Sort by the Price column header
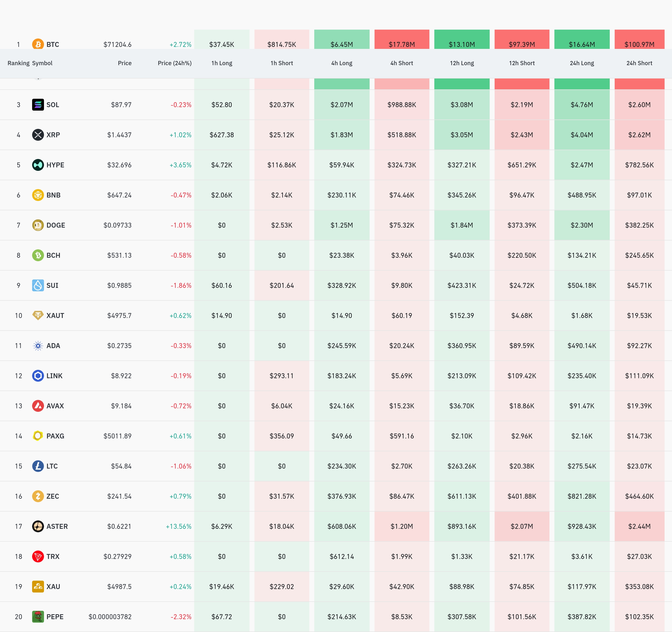This screenshot has height=632, width=672. (x=125, y=63)
